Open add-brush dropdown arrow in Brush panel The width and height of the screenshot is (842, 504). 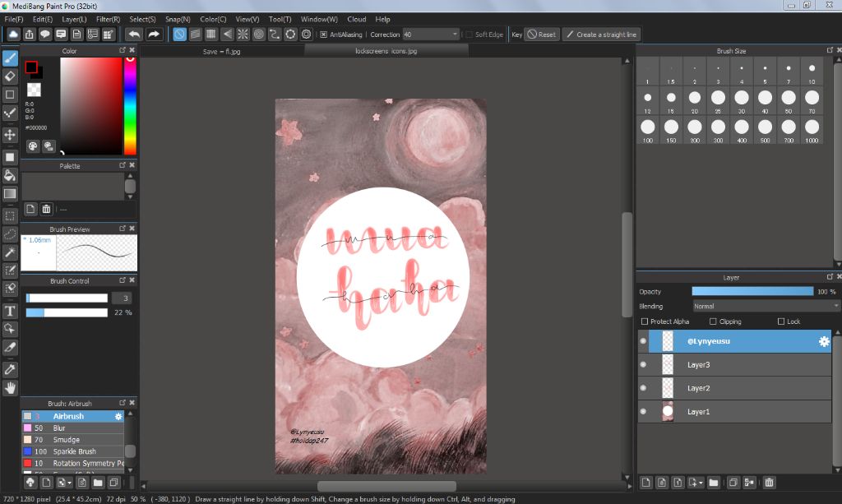pos(70,483)
